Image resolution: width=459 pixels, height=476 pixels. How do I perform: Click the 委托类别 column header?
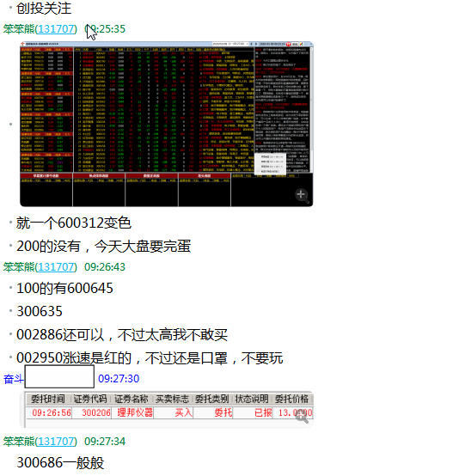(212, 399)
